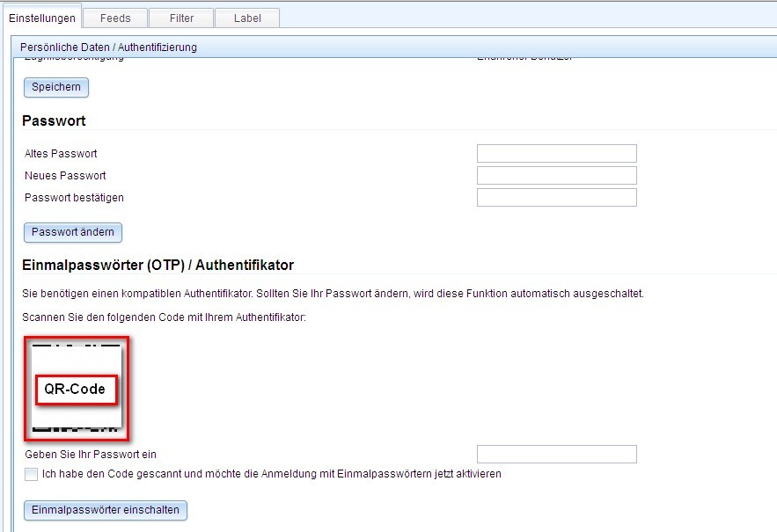777x532 pixels.
Task: Select the "Passwort bestätigen" input field
Action: pos(555,197)
